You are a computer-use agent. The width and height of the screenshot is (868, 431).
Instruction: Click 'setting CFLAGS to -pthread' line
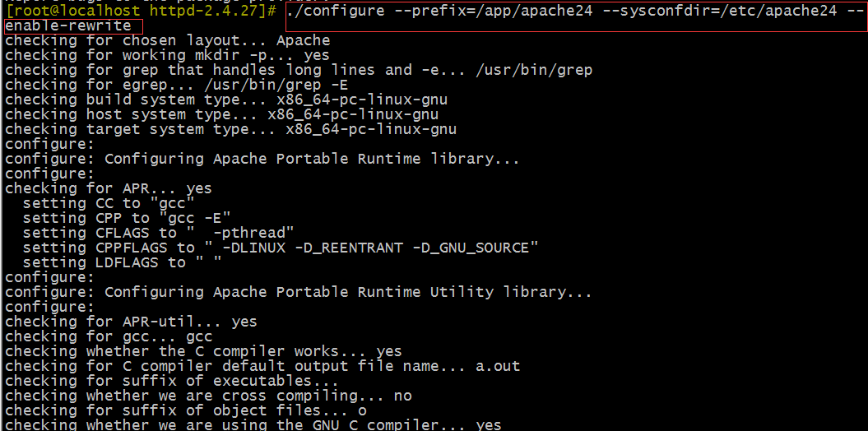(159, 234)
